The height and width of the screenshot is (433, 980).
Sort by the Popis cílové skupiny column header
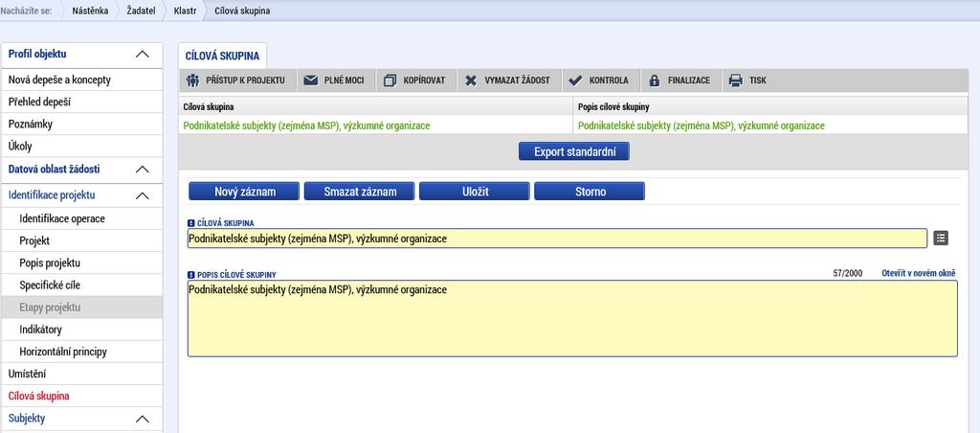[x=770, y=107]
